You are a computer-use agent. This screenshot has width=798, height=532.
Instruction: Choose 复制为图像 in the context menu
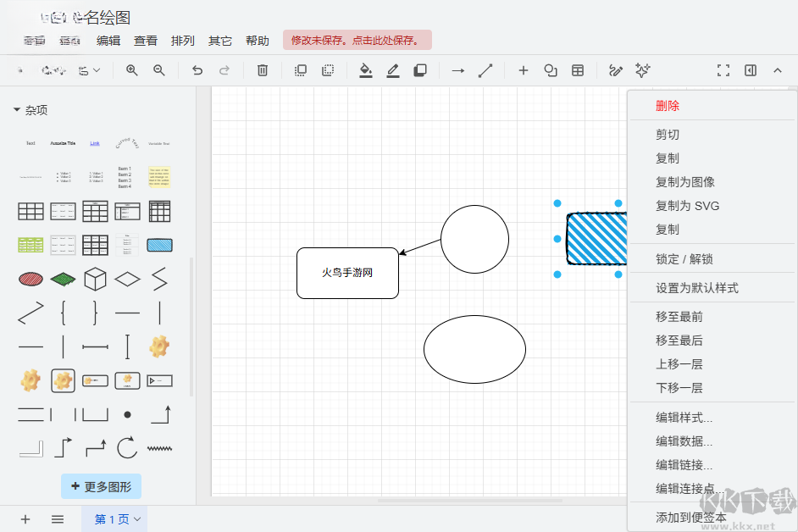712,182
